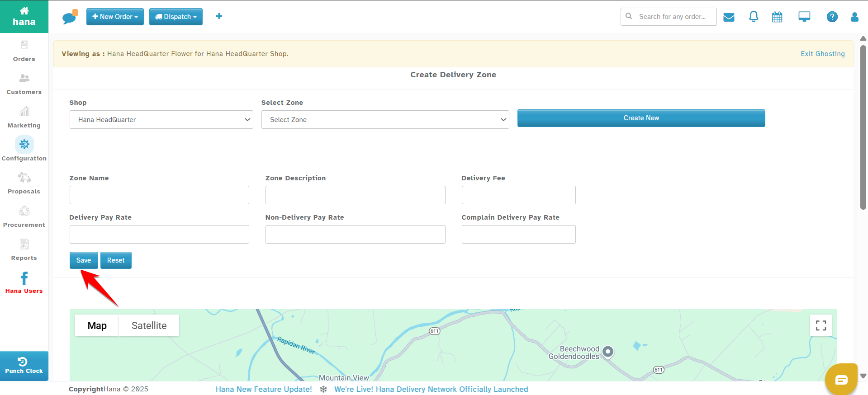
Task: Click Beechwood Goldendoodles map marker
Action: (x=608, y=351)
